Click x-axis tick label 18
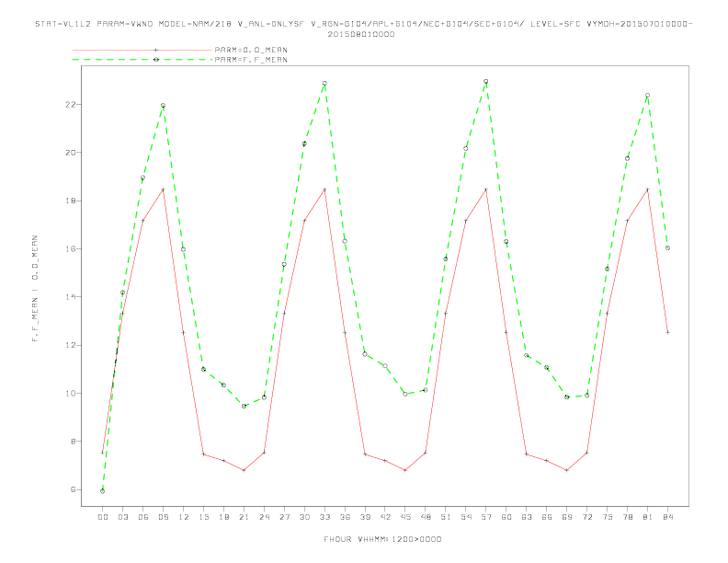The width and height of the screenshot is (728, 563). (x=223, y=517)
